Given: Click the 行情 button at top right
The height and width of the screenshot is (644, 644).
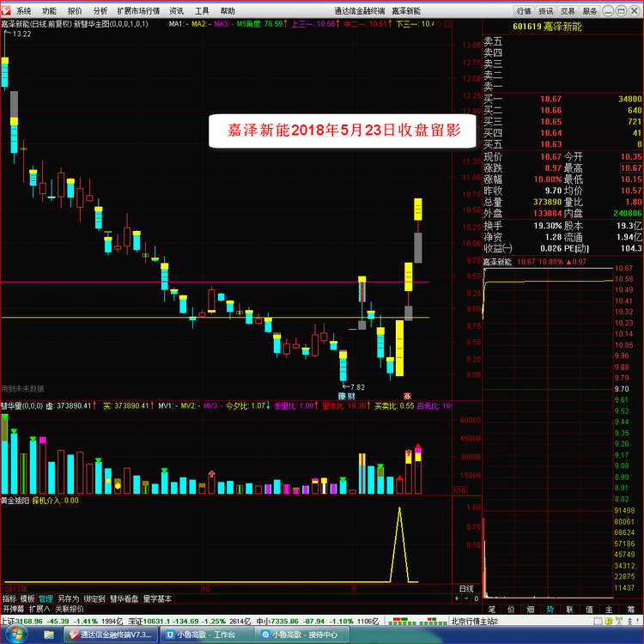Looking at the screenshot, I should [524, 11].
